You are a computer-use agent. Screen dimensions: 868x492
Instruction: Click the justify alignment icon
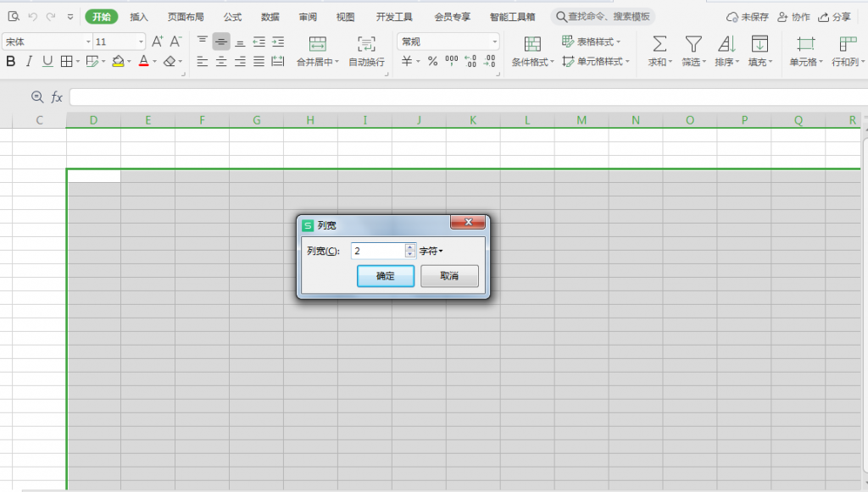(259, 61)
